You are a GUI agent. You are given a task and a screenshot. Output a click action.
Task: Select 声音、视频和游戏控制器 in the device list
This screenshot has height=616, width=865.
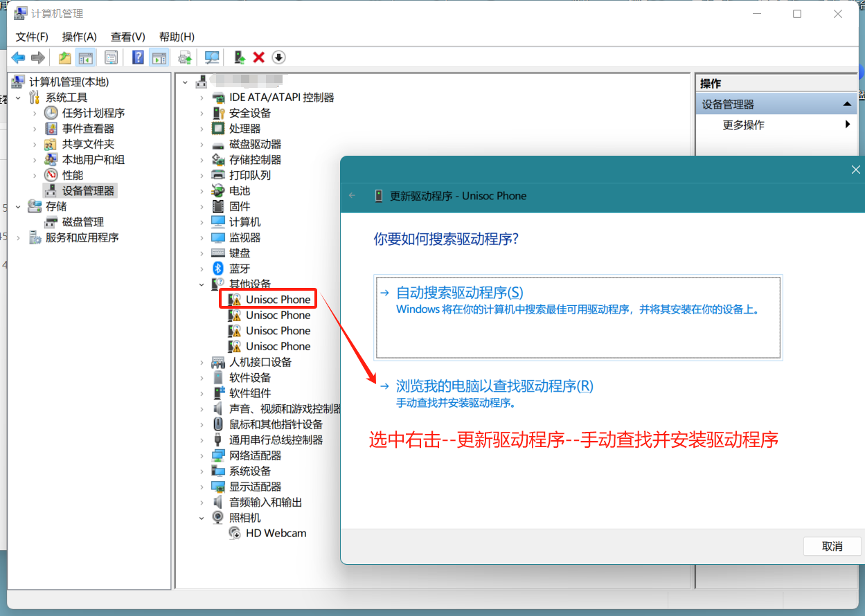pos(286,409)
